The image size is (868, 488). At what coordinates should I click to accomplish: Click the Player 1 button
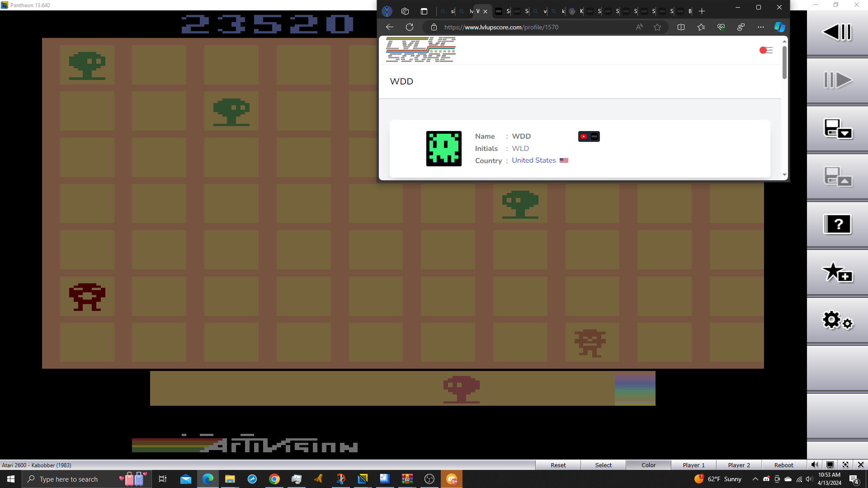(x=693, y=465)
